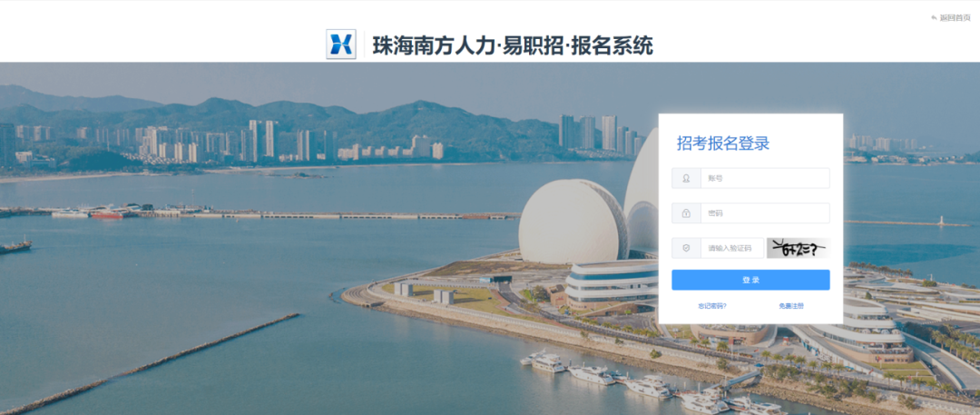This screenshot has width=980, height=415.
Task: Open the 忘记密码? link
Action: [x=712, y=306]
